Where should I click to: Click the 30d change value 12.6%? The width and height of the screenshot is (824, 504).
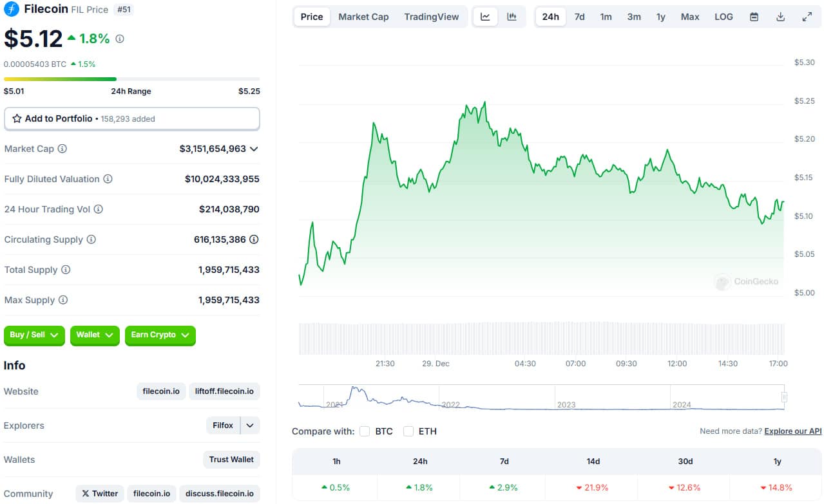click(x=684, y=487)
